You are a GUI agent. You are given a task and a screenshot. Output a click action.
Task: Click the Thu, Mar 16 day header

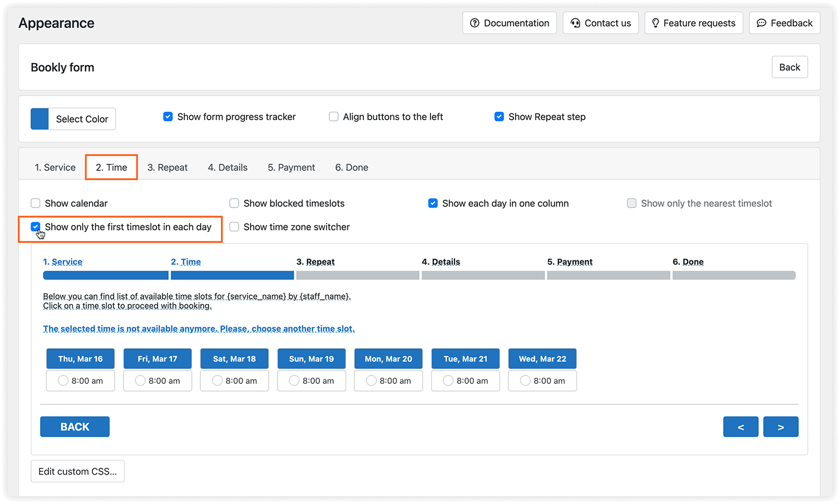81,359
